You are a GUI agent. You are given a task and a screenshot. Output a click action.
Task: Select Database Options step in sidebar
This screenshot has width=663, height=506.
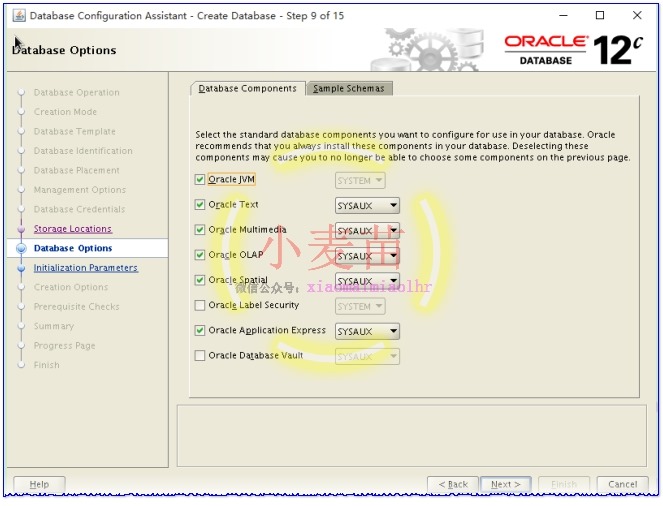point(73,248)
